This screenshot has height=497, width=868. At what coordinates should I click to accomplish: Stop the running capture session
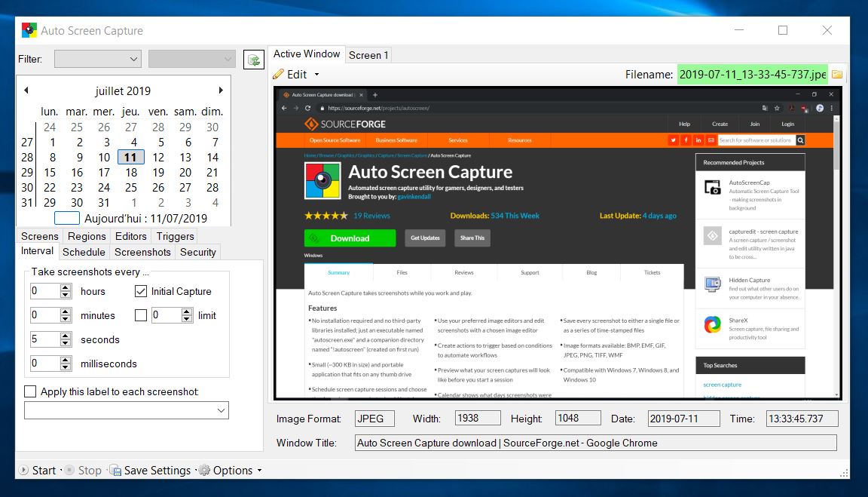84,470
